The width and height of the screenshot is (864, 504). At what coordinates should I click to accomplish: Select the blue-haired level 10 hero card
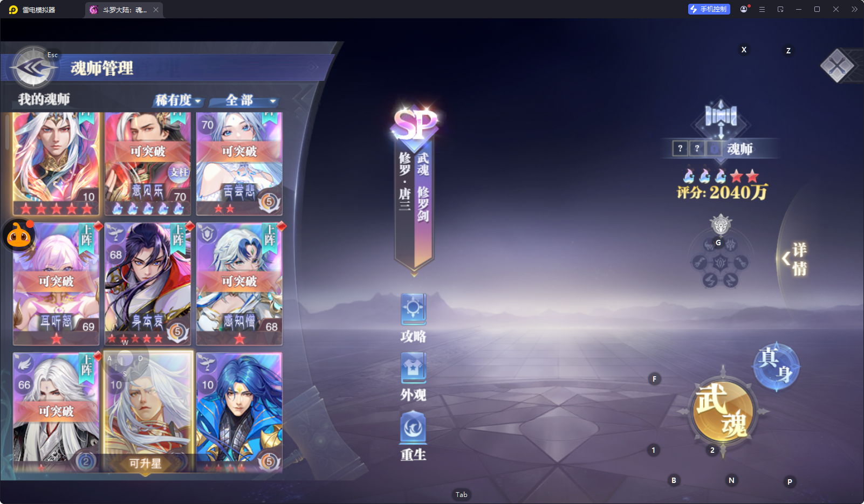(x=239, y=412)
